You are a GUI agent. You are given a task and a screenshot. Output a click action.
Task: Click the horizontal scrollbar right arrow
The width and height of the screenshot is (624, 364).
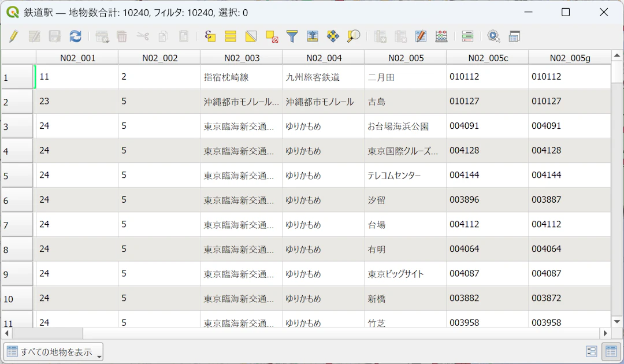(606, 333)
